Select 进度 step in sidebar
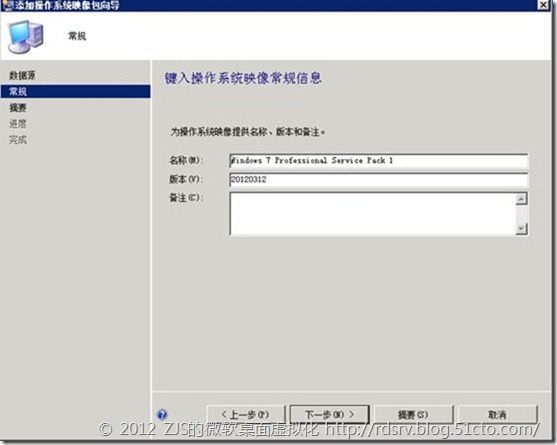The height and width of the screenshot is (445, 557). [18, 124]
